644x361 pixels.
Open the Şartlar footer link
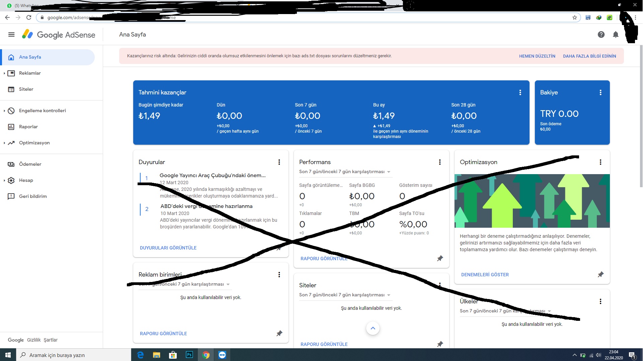click(x=51, y=340)
